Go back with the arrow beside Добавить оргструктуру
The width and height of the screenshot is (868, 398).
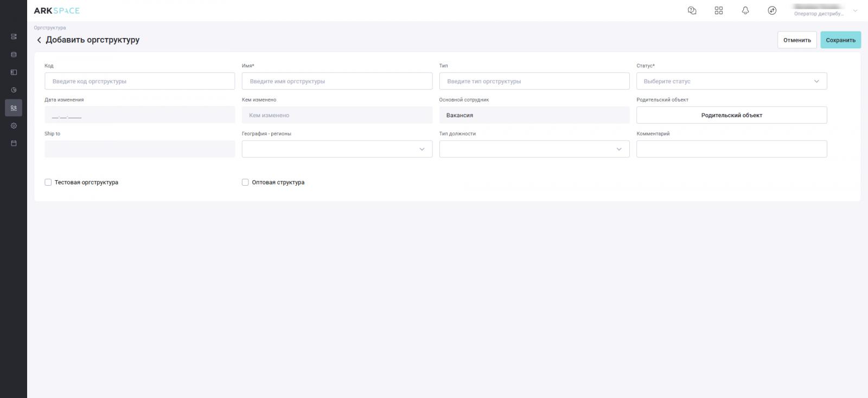tap(39, 40)
